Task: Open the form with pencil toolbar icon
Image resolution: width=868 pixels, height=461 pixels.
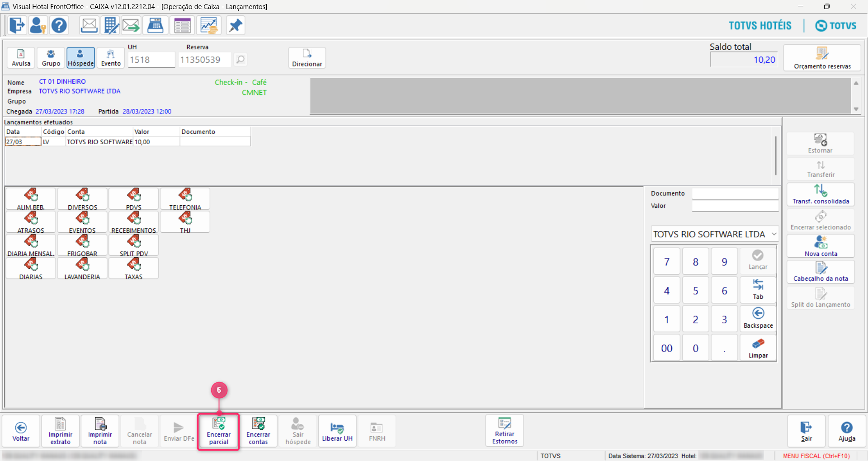Action: click(x=110, y=25)
